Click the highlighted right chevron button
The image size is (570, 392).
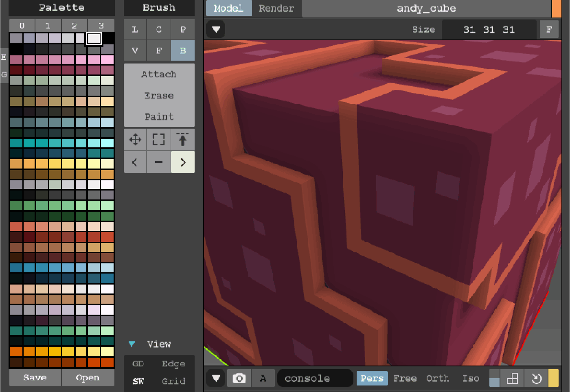[183, 162]
